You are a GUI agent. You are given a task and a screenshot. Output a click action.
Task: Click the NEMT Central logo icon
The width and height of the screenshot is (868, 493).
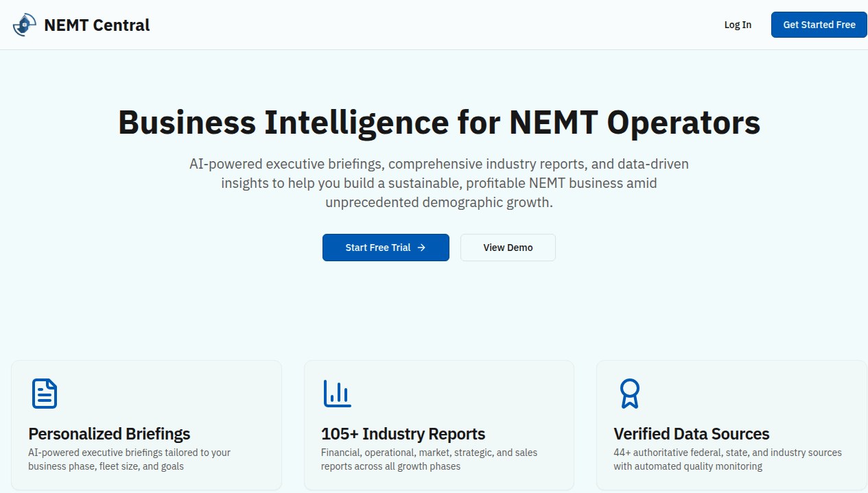24,25
